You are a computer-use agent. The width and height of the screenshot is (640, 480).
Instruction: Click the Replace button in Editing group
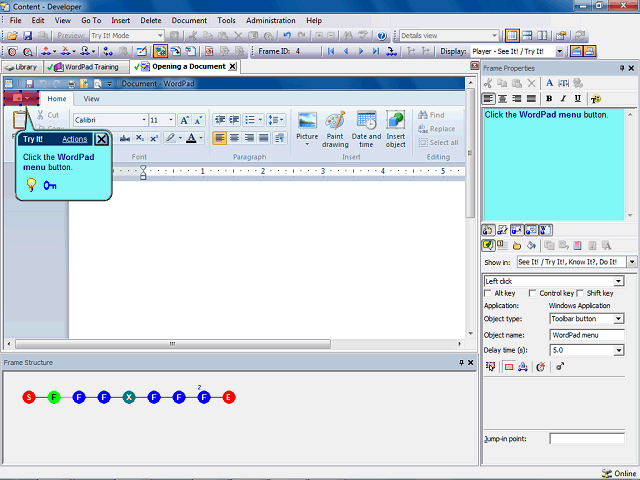(x=436, y=129)
